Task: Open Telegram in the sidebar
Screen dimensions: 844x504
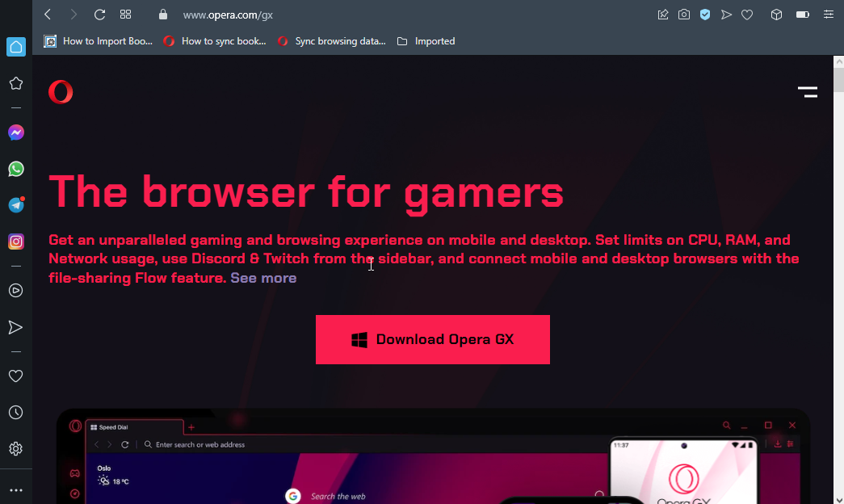Action: click(15, 205)
